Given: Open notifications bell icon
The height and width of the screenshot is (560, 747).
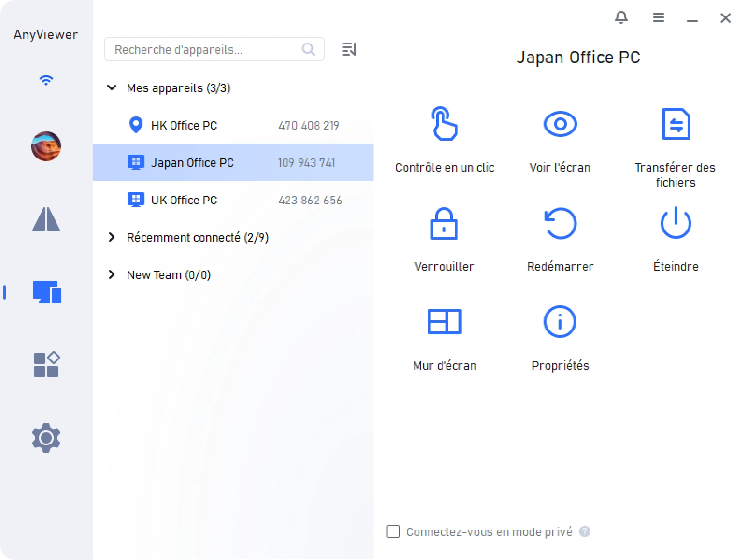Looking at the screenshot, I should pos(621,17).
